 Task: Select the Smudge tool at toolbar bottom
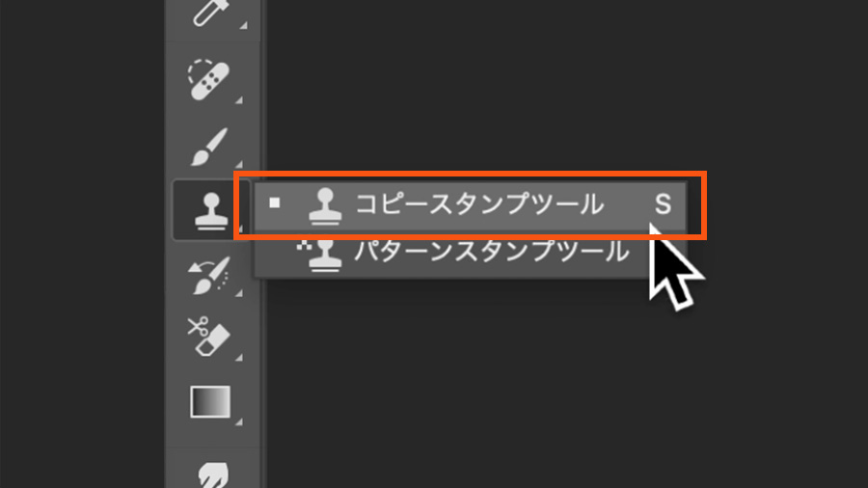click(212, 474)
